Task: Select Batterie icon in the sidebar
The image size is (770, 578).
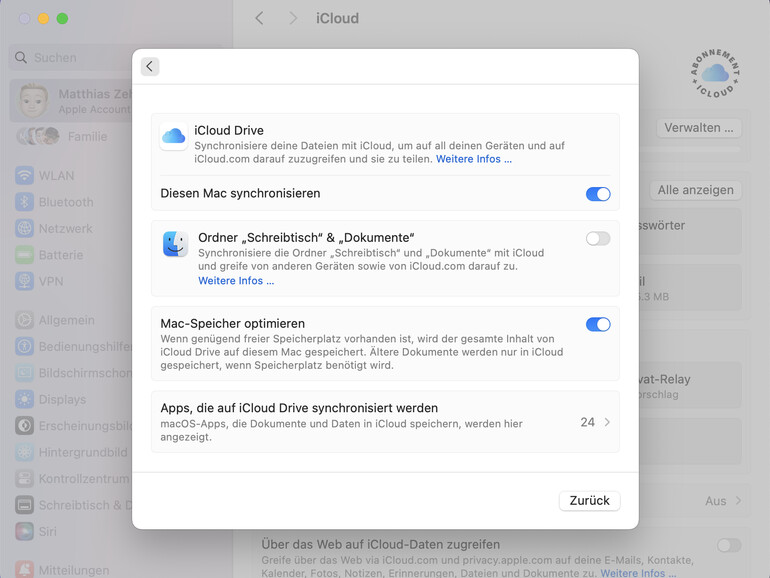Action: (x=24, y=255)
